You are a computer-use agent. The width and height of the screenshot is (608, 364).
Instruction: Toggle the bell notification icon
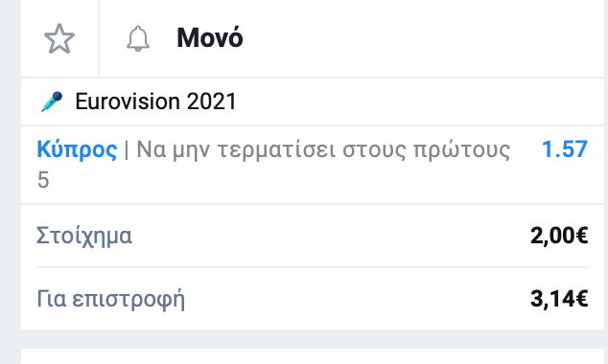pyautogui.click(x=138, y=38)
